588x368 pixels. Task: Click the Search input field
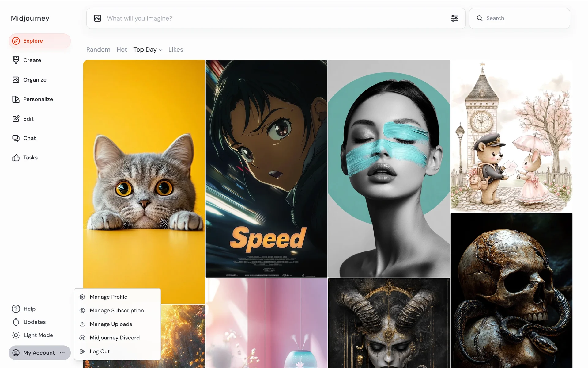coord(524,18)
